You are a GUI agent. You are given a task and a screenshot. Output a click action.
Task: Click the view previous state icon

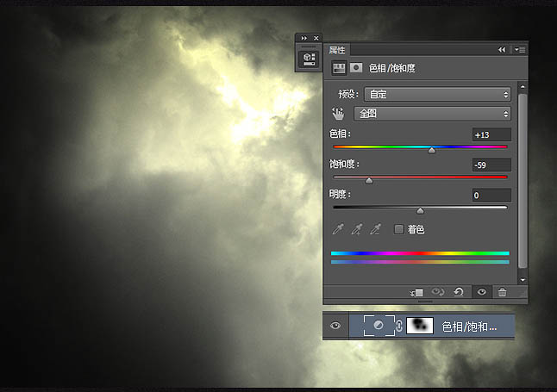click(x=437, y=293)
